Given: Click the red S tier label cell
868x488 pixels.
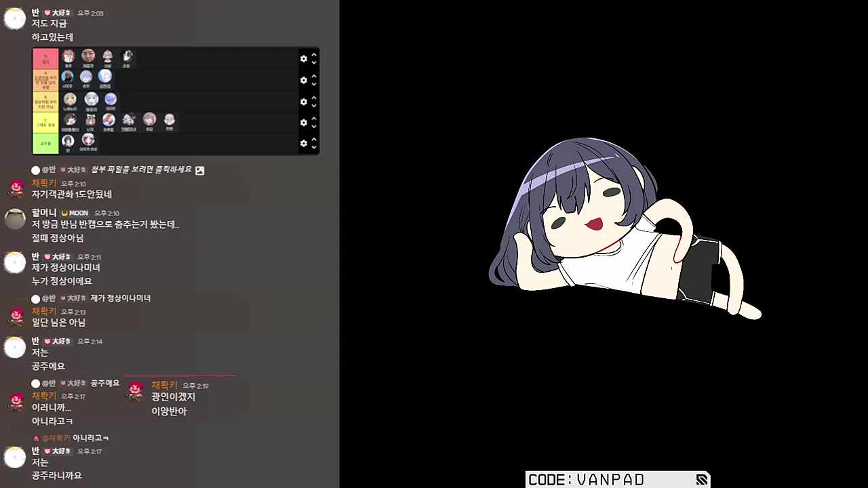Looking at the screenshot, I should click(x=45, y=59).
